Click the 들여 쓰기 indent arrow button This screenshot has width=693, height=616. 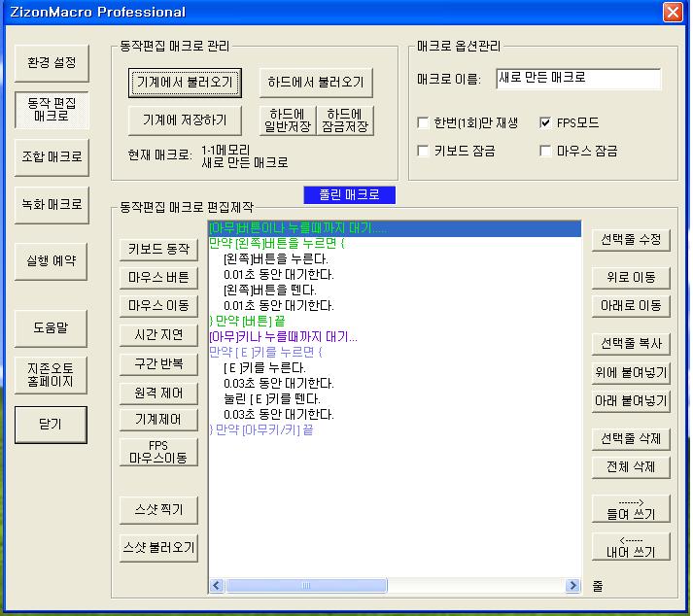coord(631,508)
